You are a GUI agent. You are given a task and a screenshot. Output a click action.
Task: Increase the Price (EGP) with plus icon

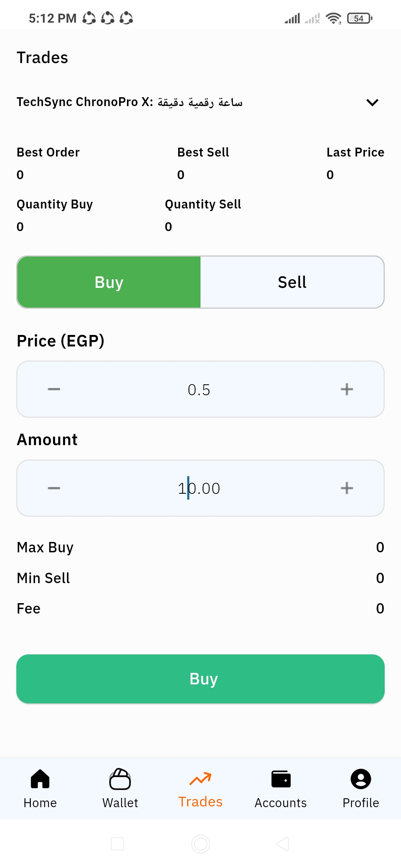[x=347, y=389]
